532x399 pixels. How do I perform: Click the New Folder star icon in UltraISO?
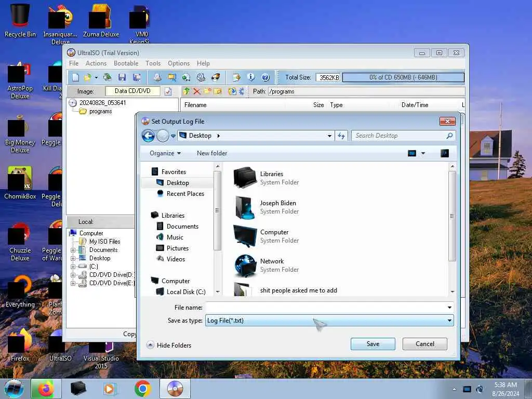[x=207, y=91]
